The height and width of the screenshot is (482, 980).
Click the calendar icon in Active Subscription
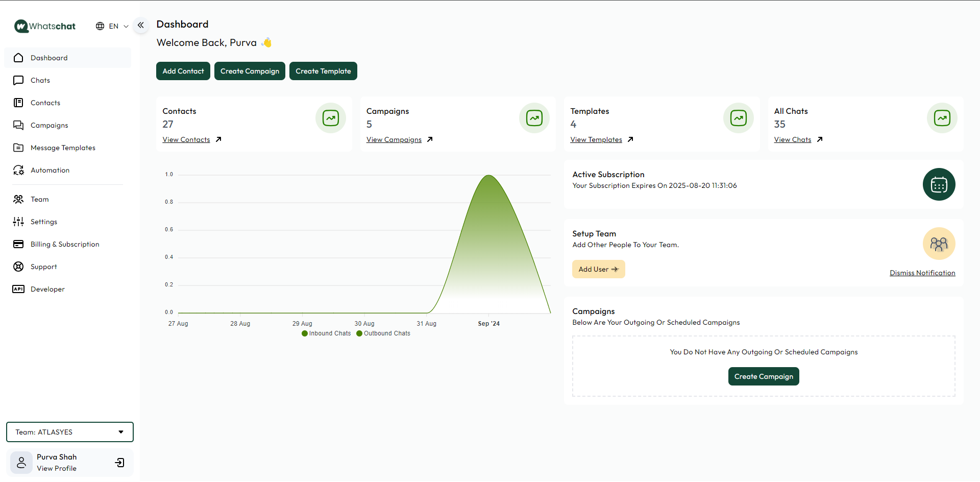pos(939,184)
